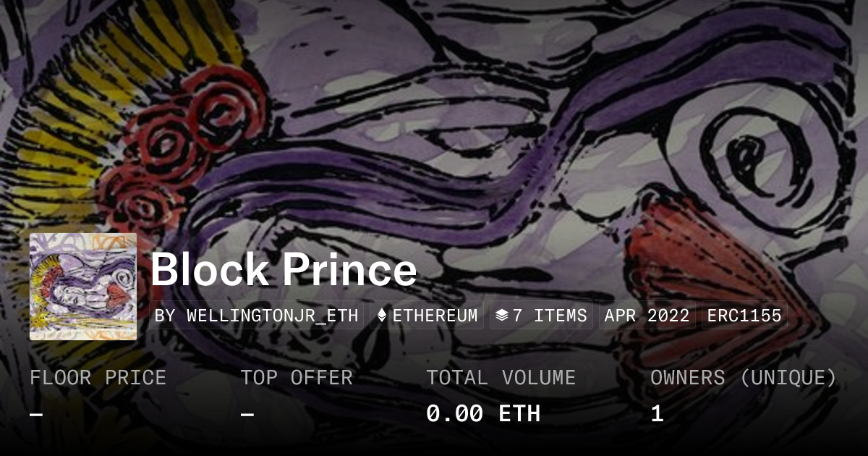This screenshot has width=868, height=456.
Task: Click the 7 ITEMS badge
Action: [x=541, y=316]
